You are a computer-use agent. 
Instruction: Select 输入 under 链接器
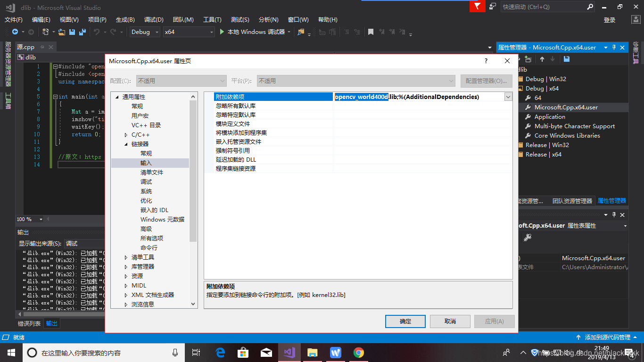(146, 163)
